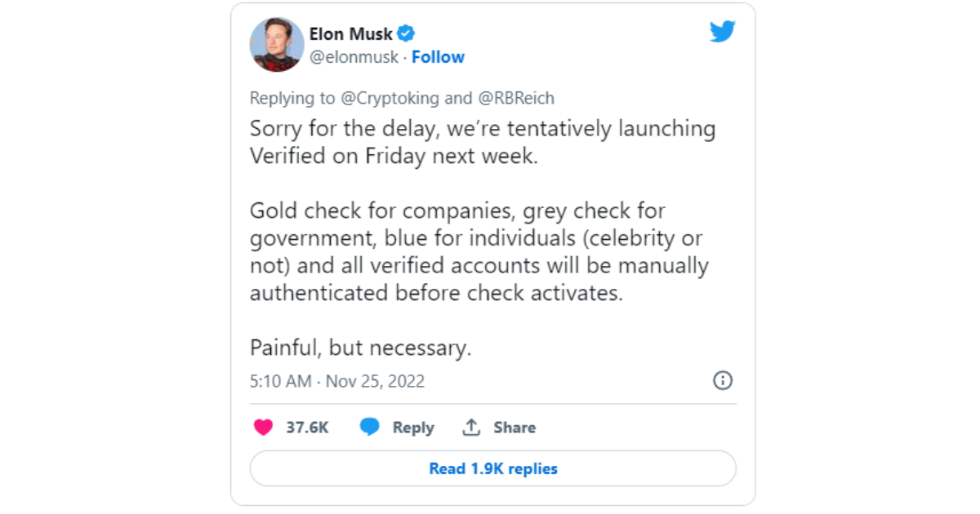The width and height of the screenshot is (980, 514).
Task: Click the 'Painful, but necessary.' line
Action: [x=361, y=348]
